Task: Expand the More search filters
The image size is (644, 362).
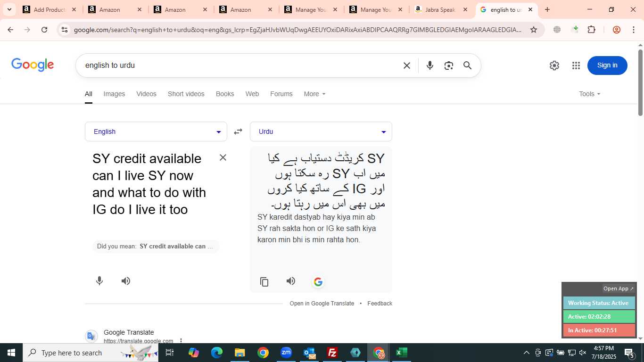Action: tap(314, 94)
